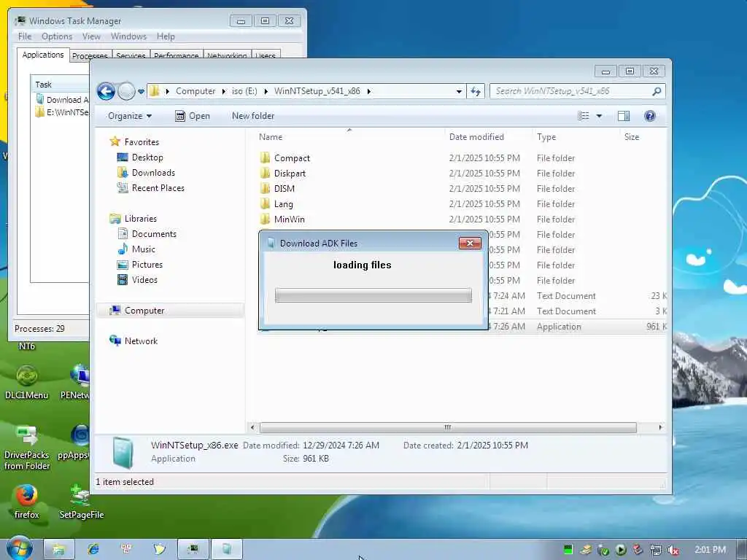The height and width of the screenshot is (560, 747).
Task: Expand arrow after WinNTSetup_v541_x86 in breadcrumb
Action: click(368, 91)
